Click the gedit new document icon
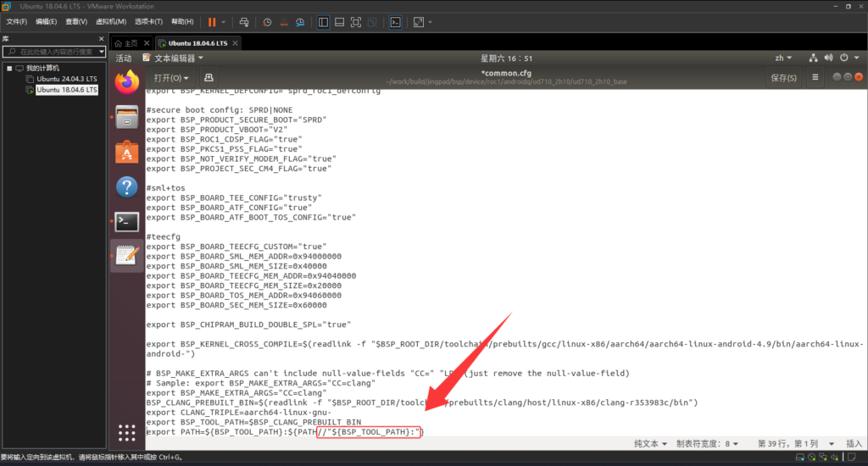 click(209, 78)
